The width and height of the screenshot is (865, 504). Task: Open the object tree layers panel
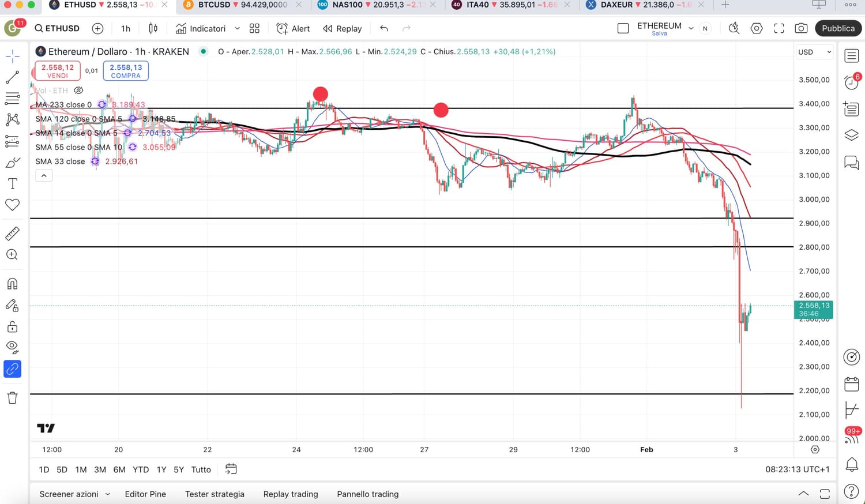(852, 135)
